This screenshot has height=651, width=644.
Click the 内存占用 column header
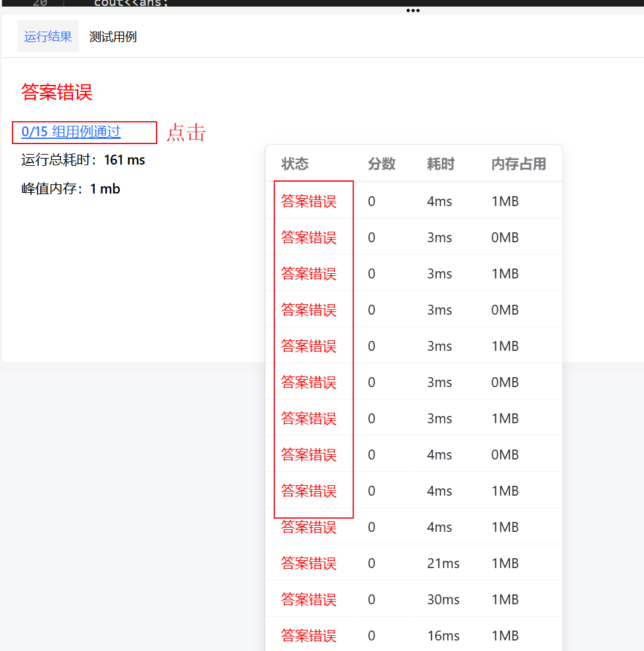click(518, 164)
